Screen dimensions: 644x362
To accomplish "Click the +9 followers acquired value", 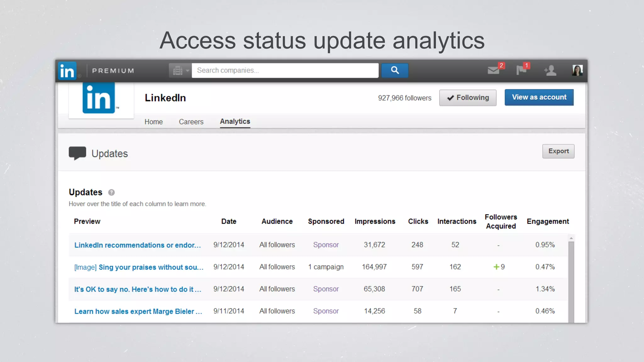I will (x=499, y=267).
